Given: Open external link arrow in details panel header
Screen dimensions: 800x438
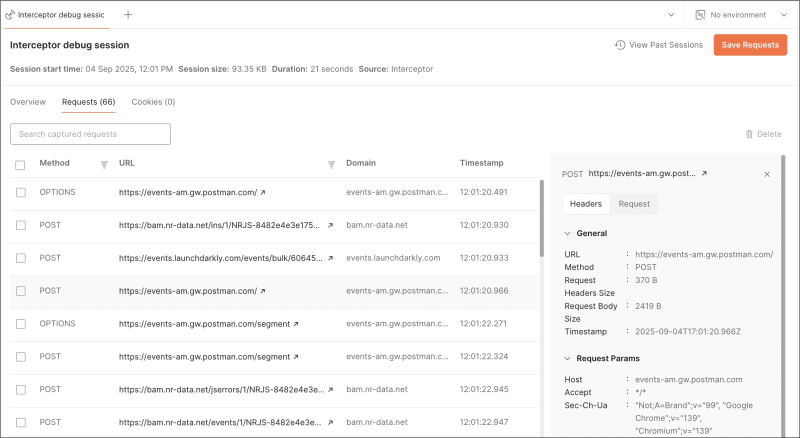Looking at the screenshot, I should pos(704,174).
